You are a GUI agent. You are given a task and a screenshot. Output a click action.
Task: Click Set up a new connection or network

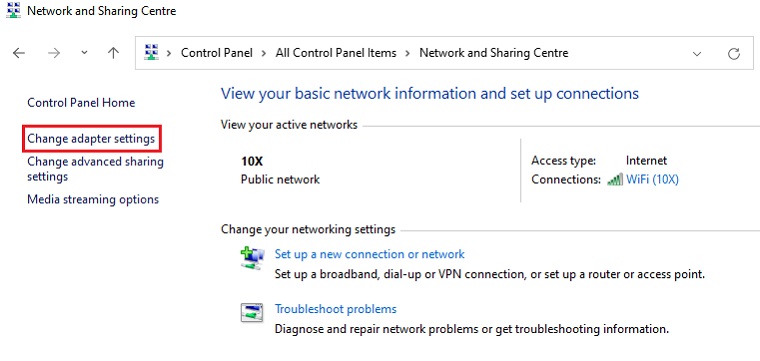point(369,254)
